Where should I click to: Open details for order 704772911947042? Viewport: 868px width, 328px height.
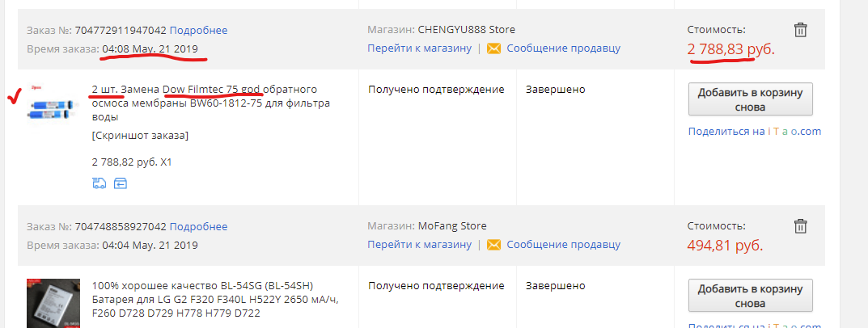tap(198, 30)
